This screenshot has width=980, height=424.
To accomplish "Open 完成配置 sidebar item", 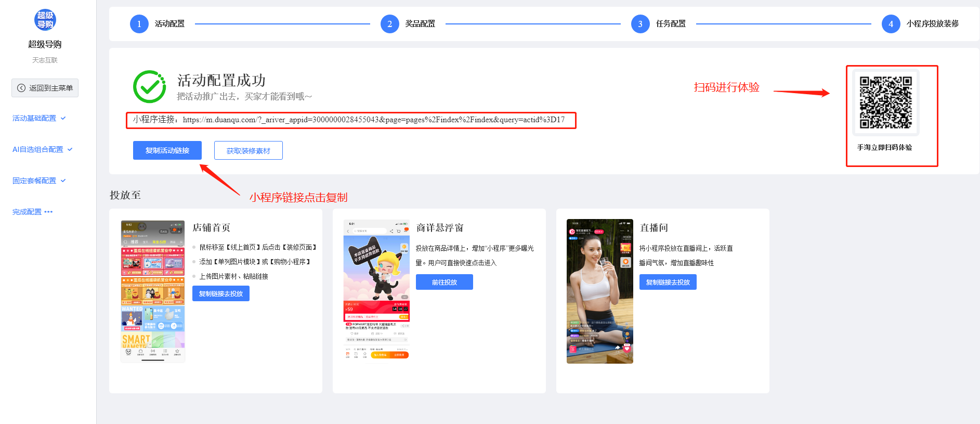I will [x=27, y=212].
